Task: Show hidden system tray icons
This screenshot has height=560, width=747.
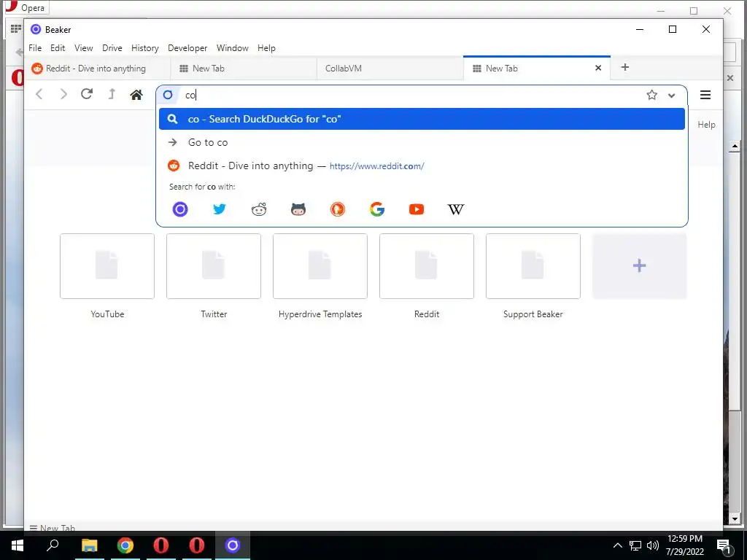Action: click(x=617, y=545)
